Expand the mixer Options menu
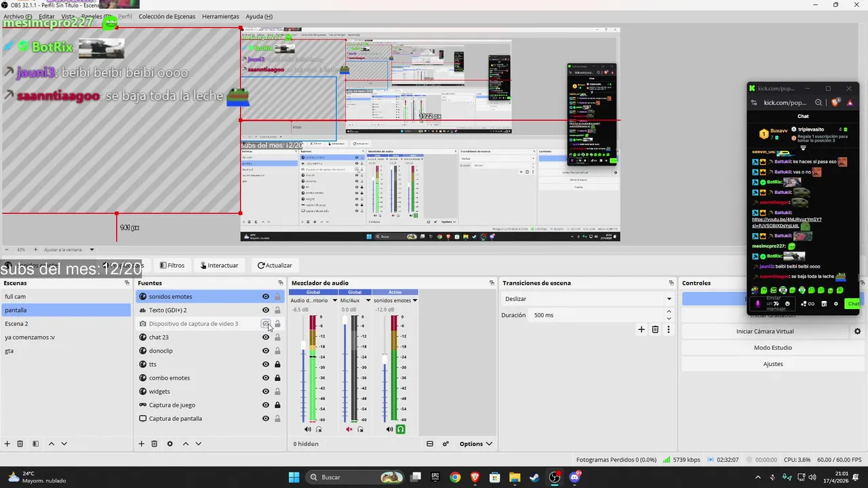 475,444
